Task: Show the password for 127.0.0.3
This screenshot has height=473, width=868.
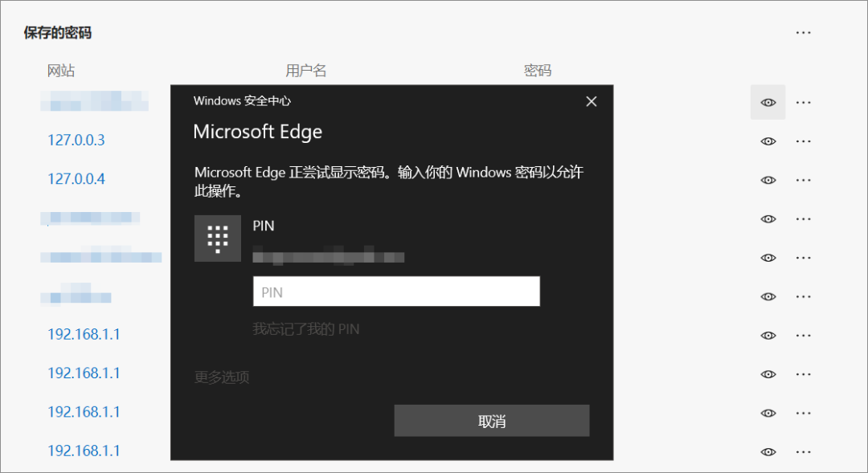Action: point(768,141)
